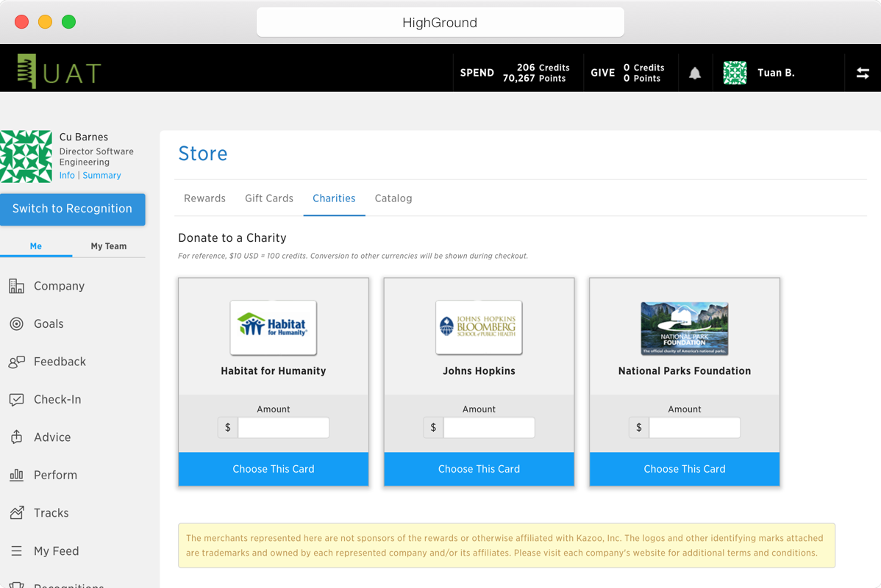This screenshot has height=588, width=881.
Task: Select the Charities tab
Action: (335, 198)
